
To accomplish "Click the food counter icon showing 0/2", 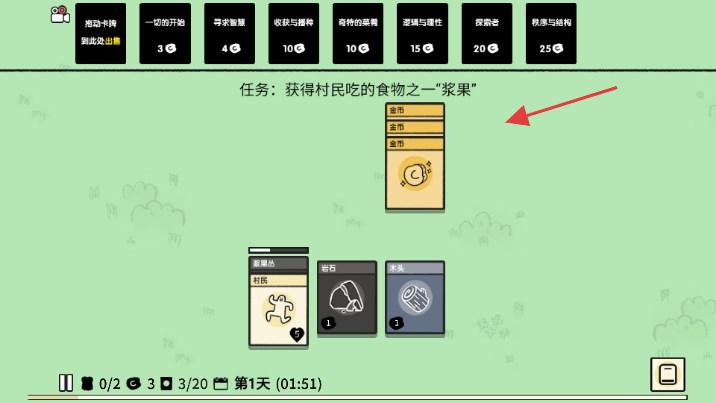I will click(87, 383).
